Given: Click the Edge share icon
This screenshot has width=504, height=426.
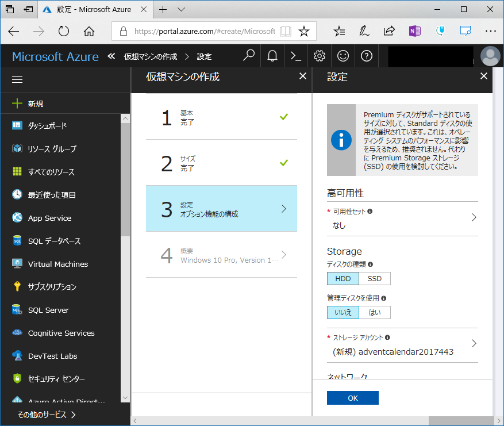Looking at the screenshot, I should click(x=389, y=31).
